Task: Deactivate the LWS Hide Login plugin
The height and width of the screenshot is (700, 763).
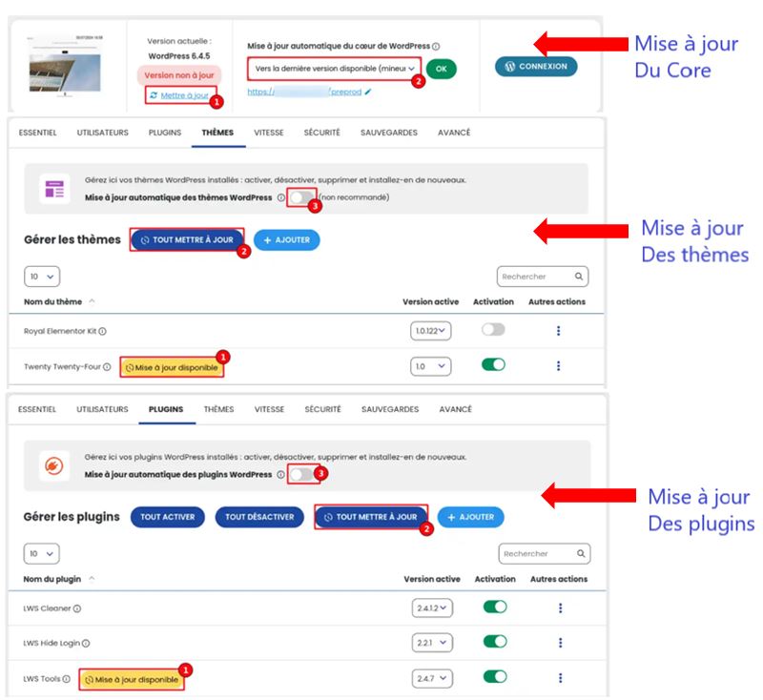Action: point(495,642)
